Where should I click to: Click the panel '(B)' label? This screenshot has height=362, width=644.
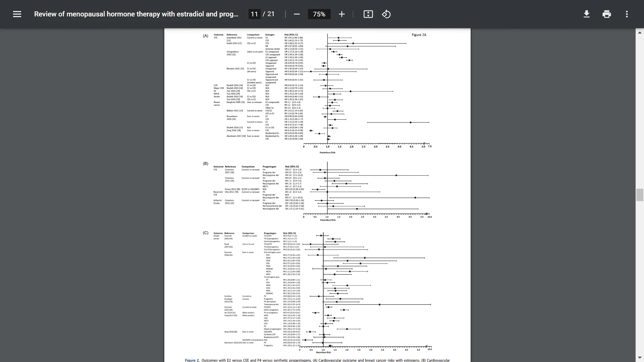(206, 164)
